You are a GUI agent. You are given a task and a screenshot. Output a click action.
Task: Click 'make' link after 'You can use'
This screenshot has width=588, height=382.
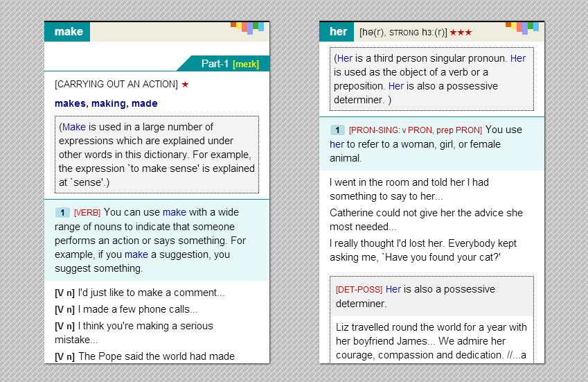pyautogui.click(x=175, y=212)
